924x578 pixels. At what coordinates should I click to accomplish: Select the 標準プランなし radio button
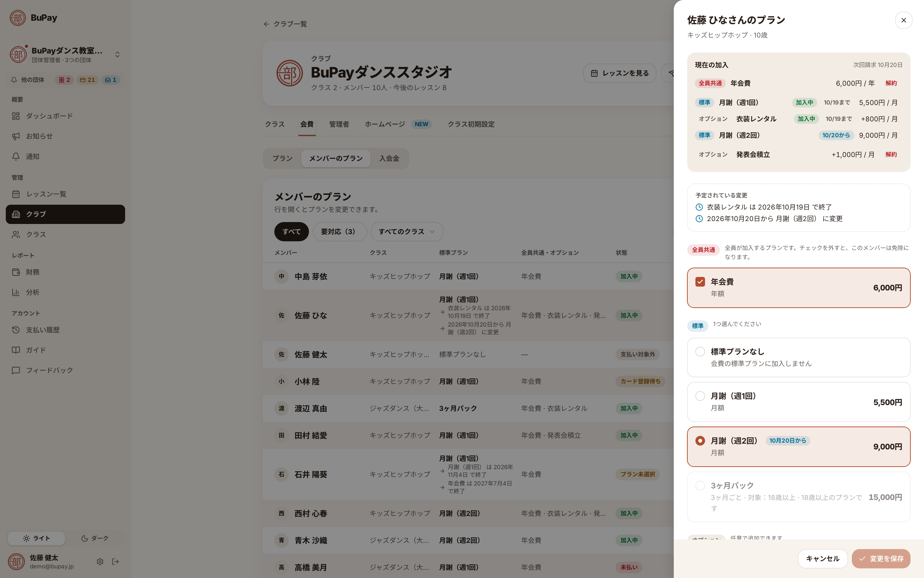pyautogui.click(x=700, y=352)
